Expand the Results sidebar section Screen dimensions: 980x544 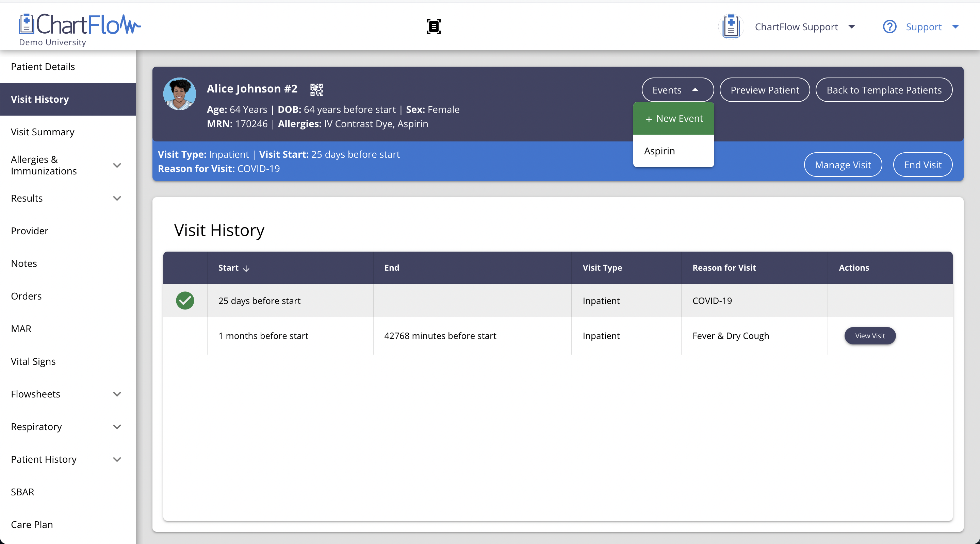point(117,199)
